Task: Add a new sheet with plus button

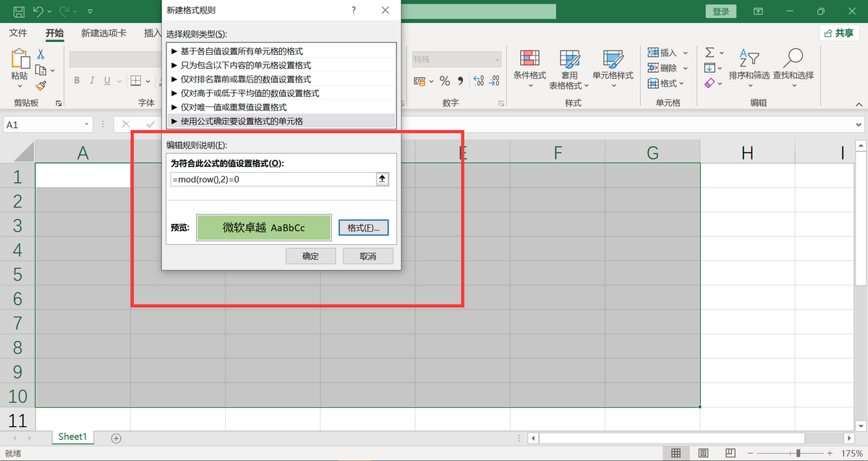Action: click(116, 438)
